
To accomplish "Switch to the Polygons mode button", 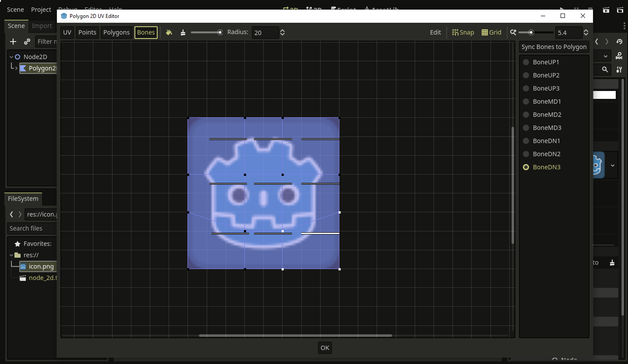I will [x=116, y=32].
